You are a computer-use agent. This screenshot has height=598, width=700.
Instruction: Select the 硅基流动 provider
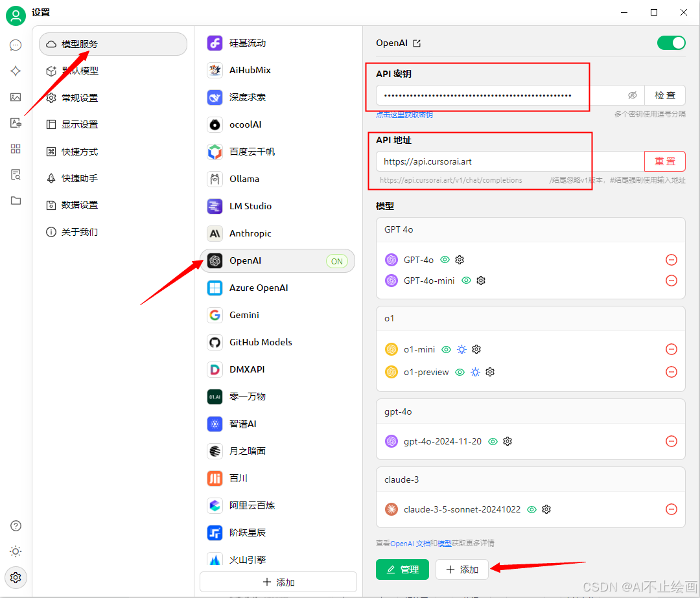[x=277, y=43]
